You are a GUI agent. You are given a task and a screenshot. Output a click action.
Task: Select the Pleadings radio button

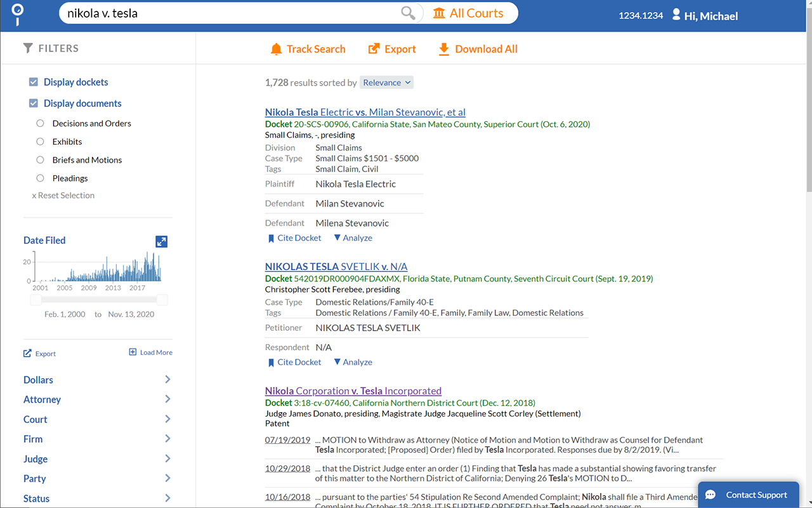pyautogui.click(x=40, y=178)
